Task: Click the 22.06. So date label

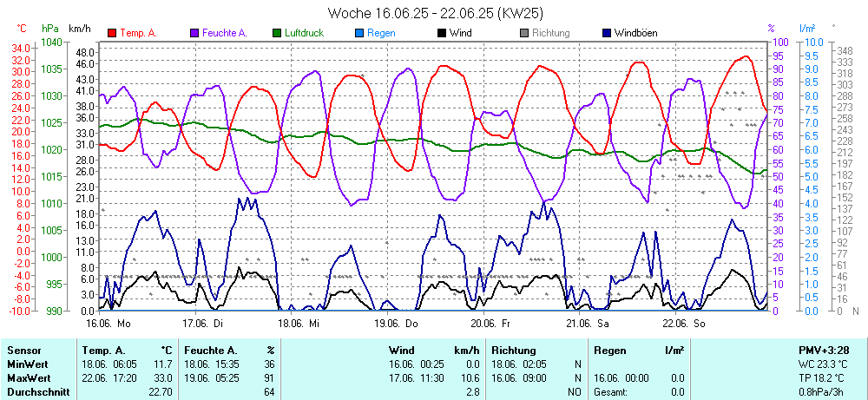Action: [x=683, y=323]
